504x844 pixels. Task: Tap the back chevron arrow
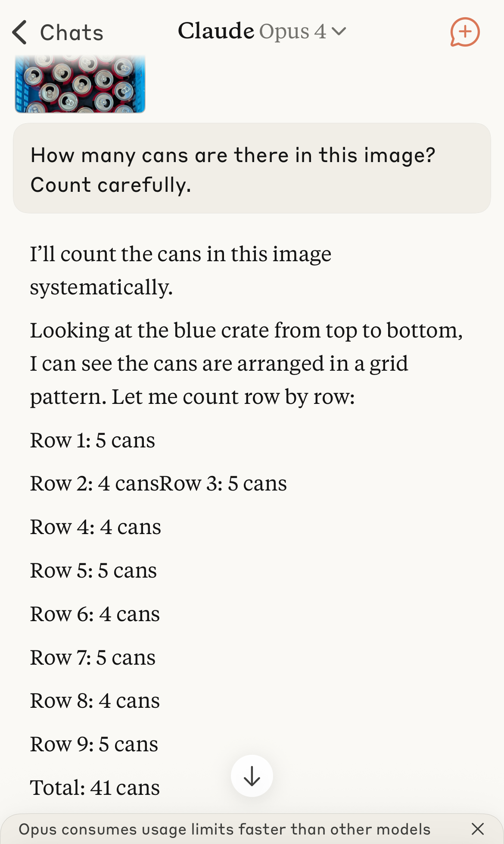(20, 32)
